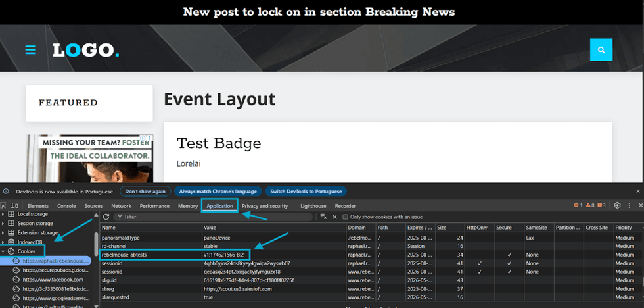644x308 pixels.
Task: Dismiss the DevTools language infobar
Action: click(x=638, y=192)
